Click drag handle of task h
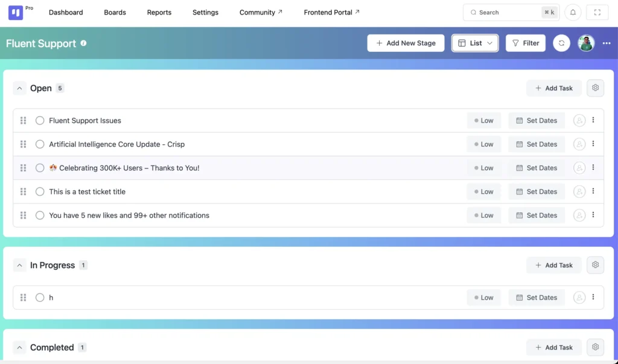This screenshot has width=618, height=364. tap(24, 298)
